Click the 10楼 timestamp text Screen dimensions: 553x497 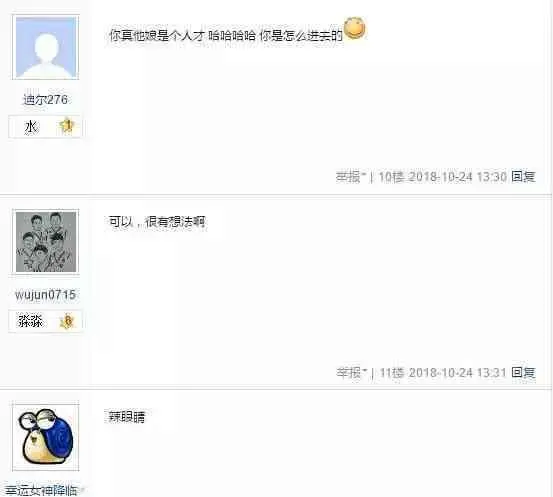(443, 176)
